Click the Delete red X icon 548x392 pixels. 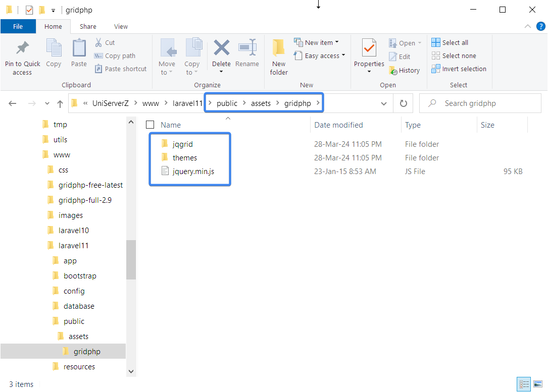coord(221,48)
